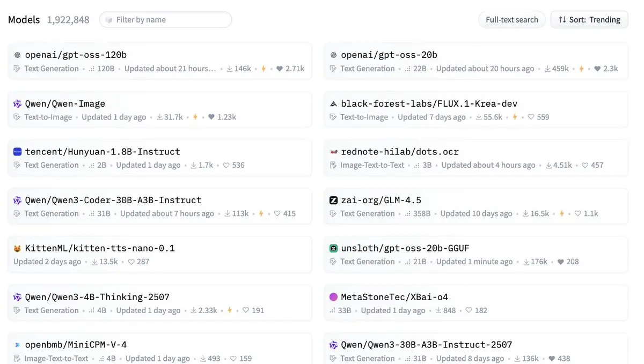Click the rednote-hilab avatar icon
Viewport: 644px width, 364px height.
coord(333,152)
